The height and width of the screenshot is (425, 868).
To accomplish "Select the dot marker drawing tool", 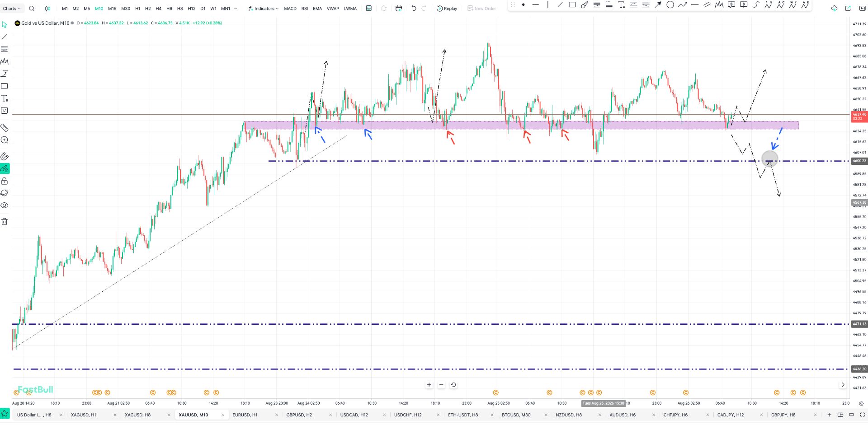I will coord(524,5).
